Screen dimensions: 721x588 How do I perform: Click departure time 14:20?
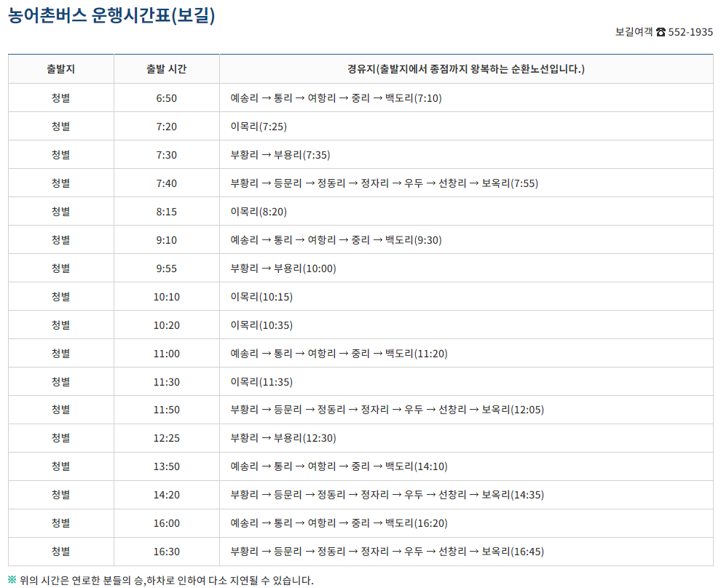point(167,495)
